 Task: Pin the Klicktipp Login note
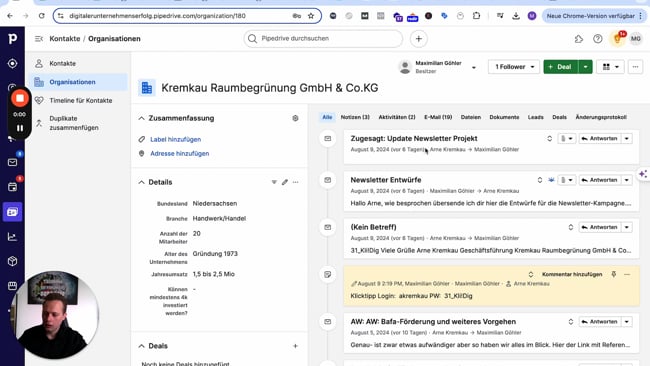pos(614,274)
